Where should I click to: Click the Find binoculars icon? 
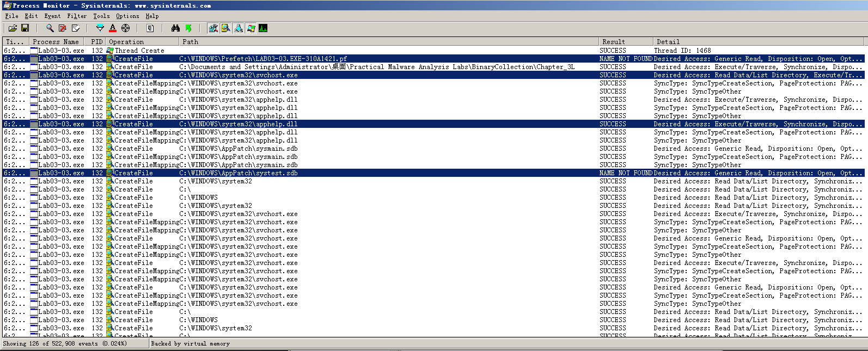(x=175, y=28)
